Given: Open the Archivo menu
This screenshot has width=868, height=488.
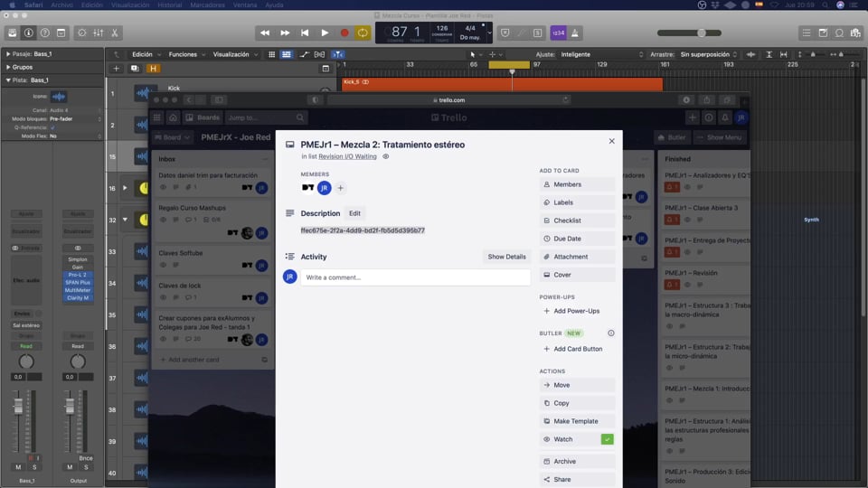Looking at the screenshot, I should [x=62, y=5].
